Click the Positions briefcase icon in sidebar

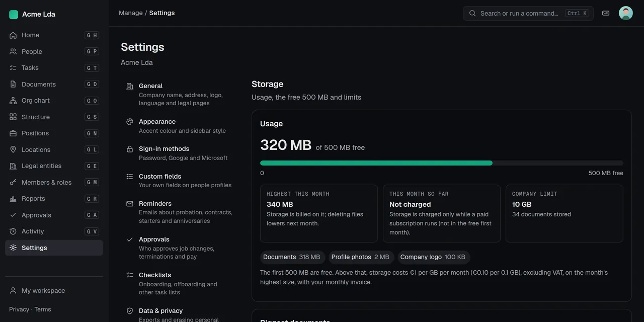13,133
